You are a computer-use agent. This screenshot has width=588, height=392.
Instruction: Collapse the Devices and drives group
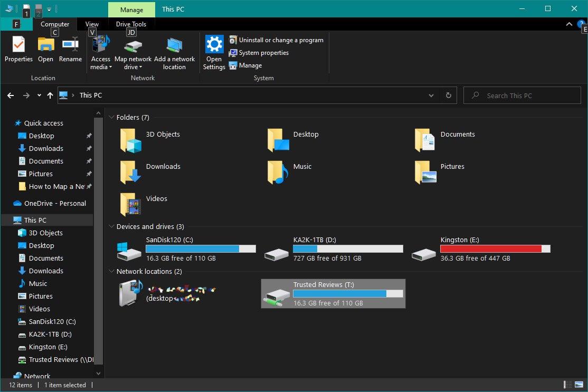[x=111, y=226]
